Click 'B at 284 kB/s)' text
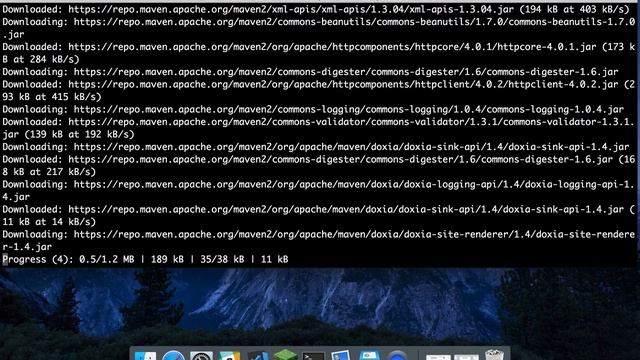This screenshot has width=640, height=360. point(41,59)
